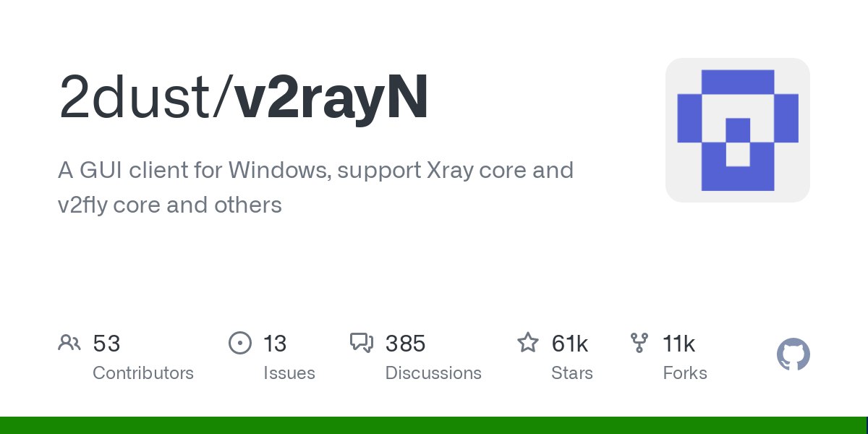
Task: Click the green language bar at bottom
Action: click(434, 425)
